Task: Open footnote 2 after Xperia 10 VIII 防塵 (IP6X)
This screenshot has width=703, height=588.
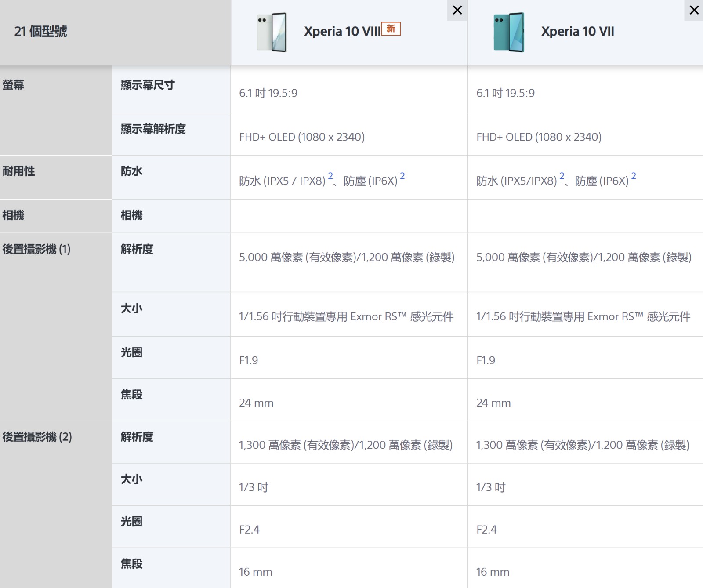Action: pyautogui.click(x=402, y=176)
